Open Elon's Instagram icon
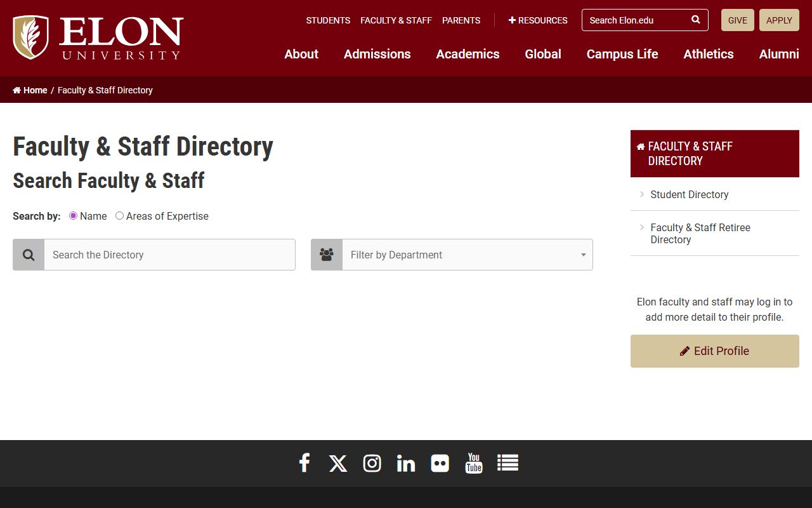Image resolution: width=812 pixels, height=508 pixels. [x=372, y=464]
